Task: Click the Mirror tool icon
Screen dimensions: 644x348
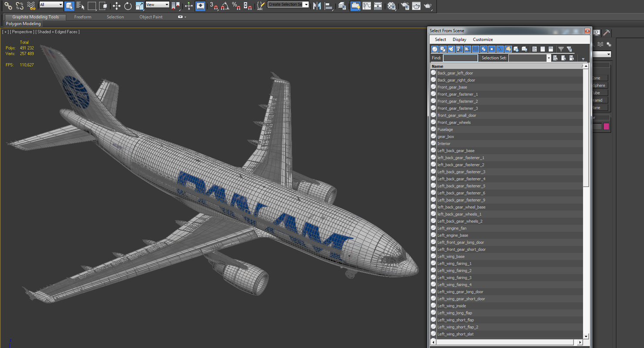Action: pos(317,6)
